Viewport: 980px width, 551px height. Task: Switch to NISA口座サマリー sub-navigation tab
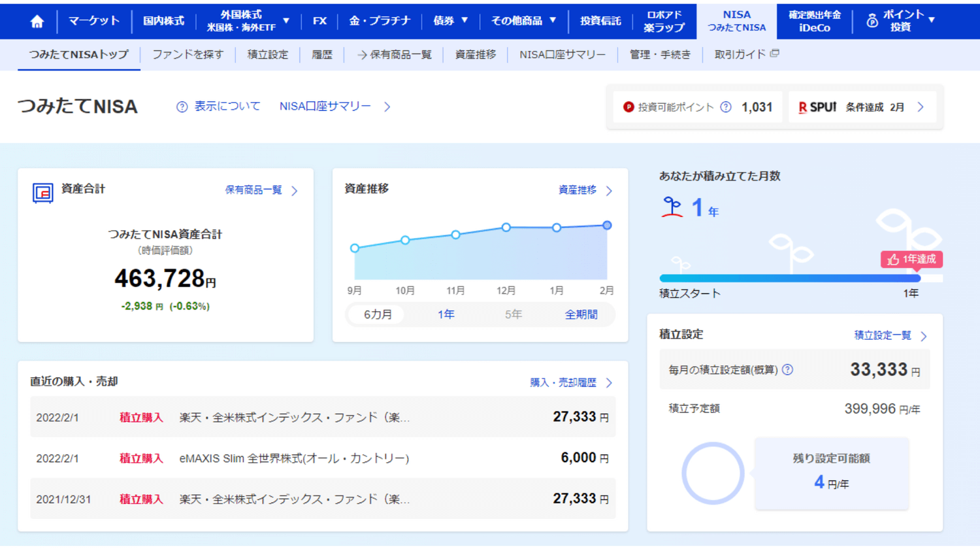(x=563, y=55)
